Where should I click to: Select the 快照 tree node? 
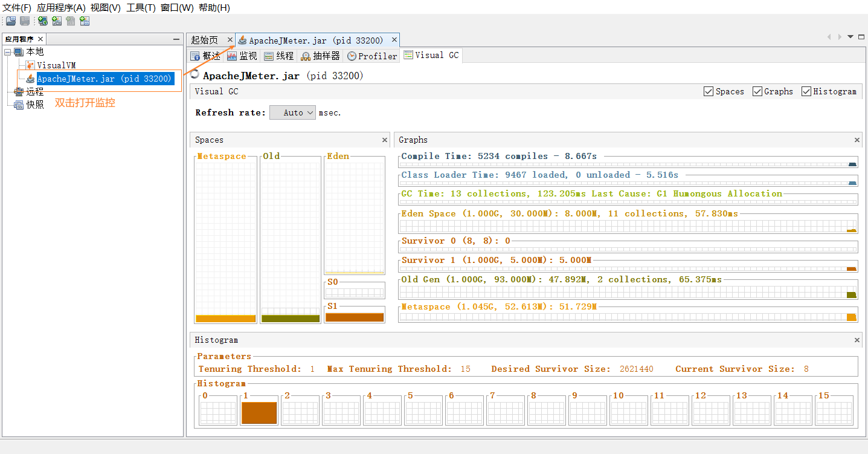[35, 105]
